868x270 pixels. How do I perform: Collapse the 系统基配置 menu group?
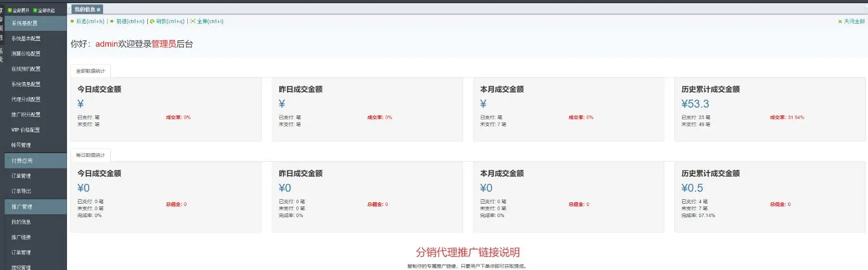pyautogui.click(x=36, y=23)
